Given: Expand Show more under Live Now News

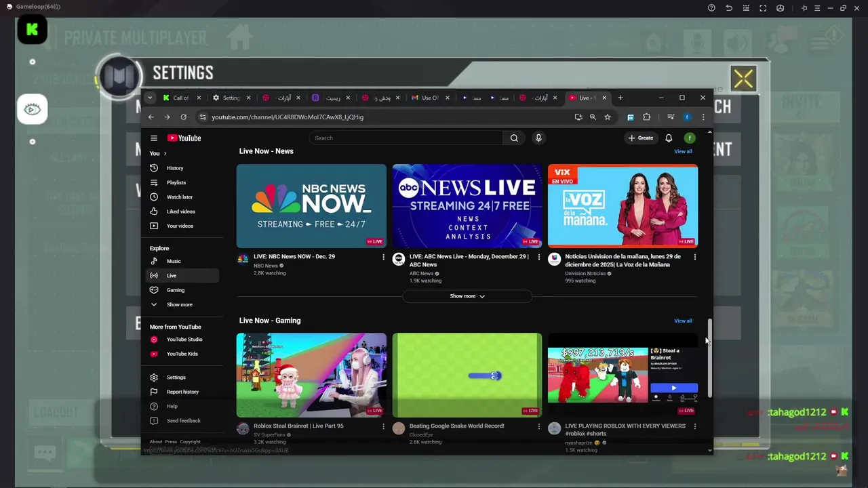Looking at the screenshot, I should coord(467,296).
